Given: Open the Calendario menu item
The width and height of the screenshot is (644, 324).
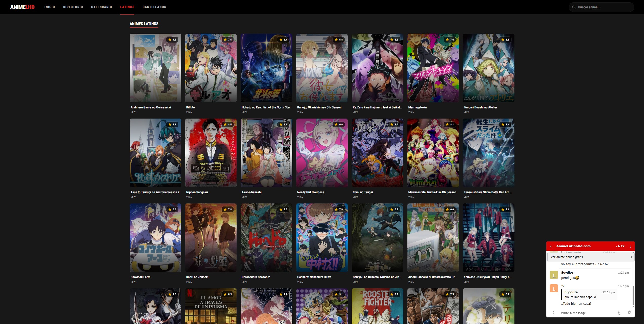Looking at the screenshot, I should [101, 7].
